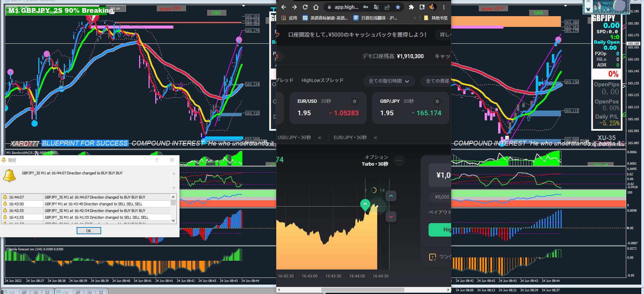The image size is (644, 294).
Task: Open the browser home page
Action: 316,7
